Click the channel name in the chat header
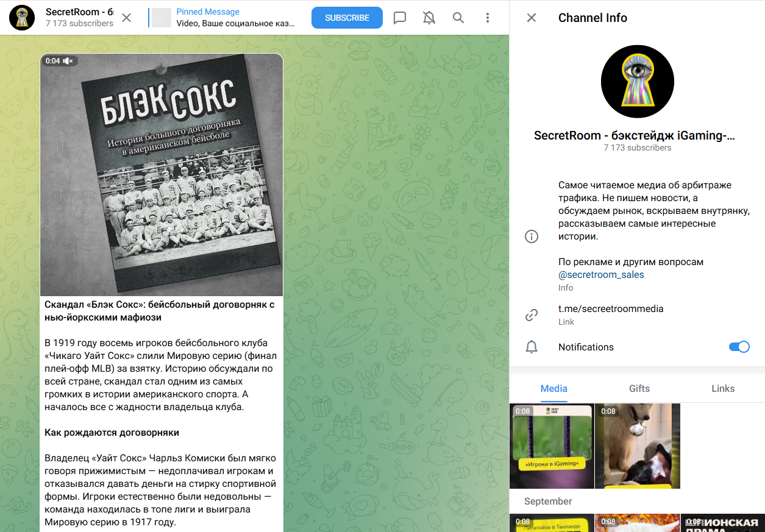 pos(80,12)
